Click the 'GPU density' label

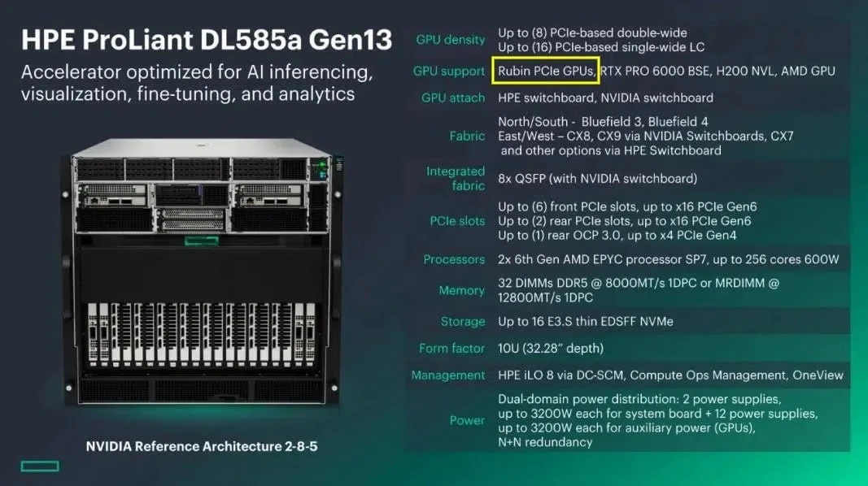[450, 40]
